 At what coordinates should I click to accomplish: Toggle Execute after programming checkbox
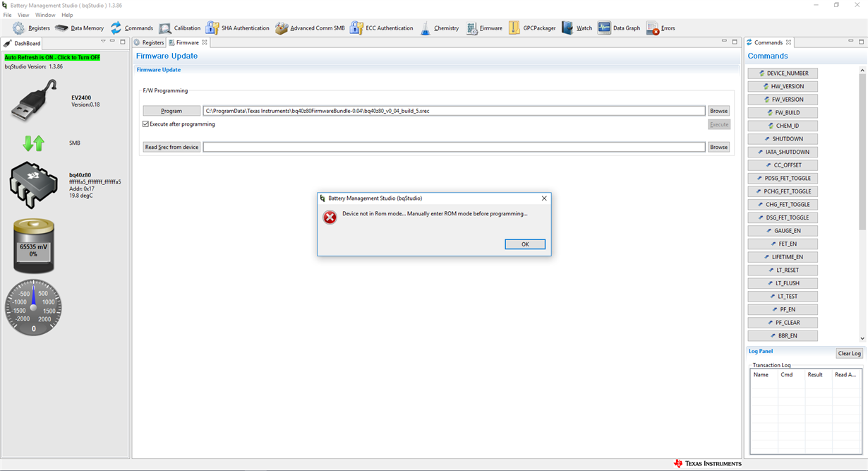[146, 124]
